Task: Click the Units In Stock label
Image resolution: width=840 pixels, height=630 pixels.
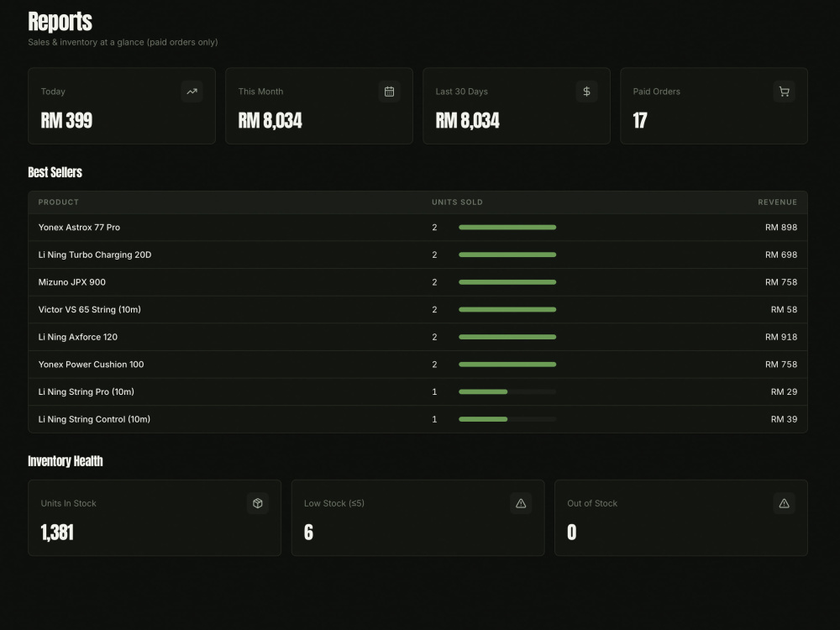Action: click(69, 503)
